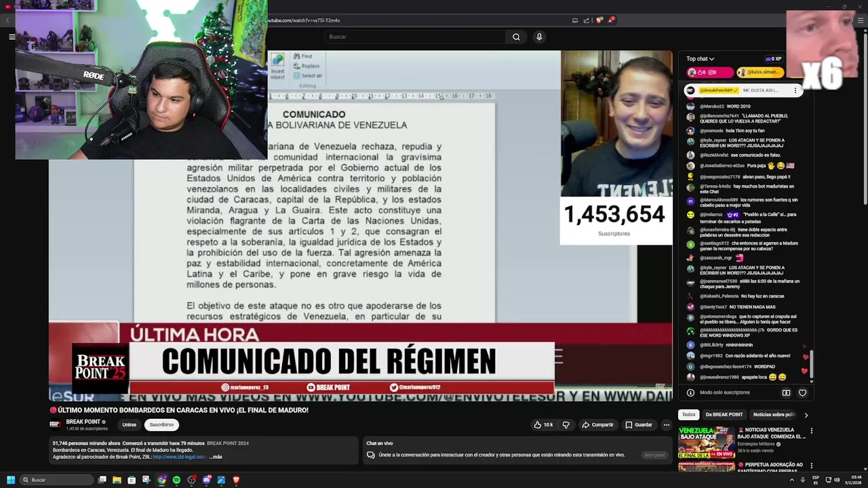The image size is (868, 488).
Task: Click ESP language indicator in tray
Action: coord(816,480)
